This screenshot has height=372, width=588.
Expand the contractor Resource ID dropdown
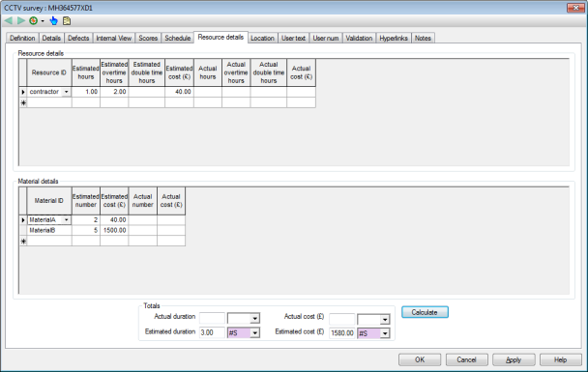pyautogui.click(x=67, y=92)
